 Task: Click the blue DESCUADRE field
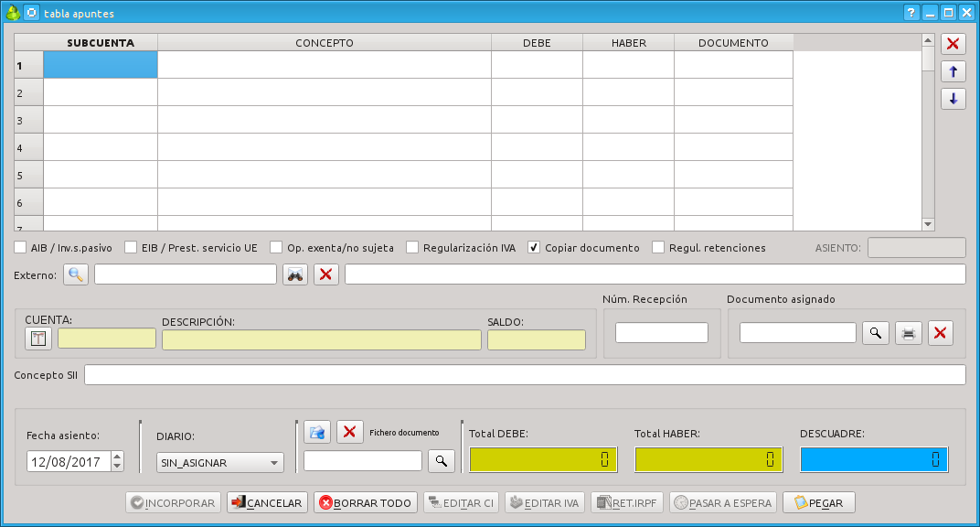[x=874, y=459]
